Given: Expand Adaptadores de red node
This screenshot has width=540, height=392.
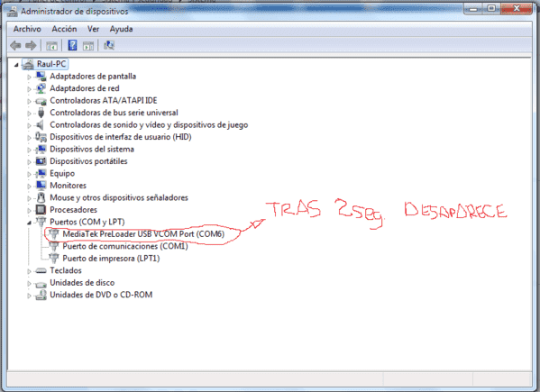Looking at the screenshot, I should pyautogui.click(x=29, y=89).
